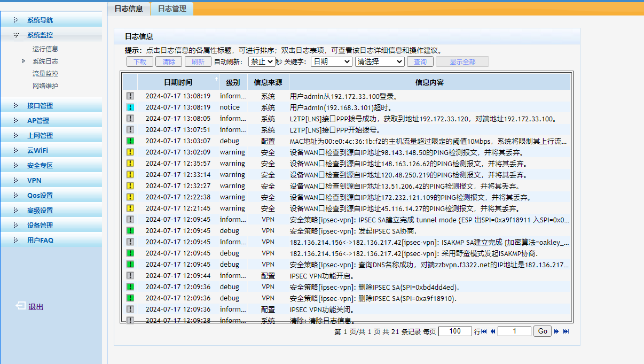Go to previous page arrow icon
The image size is (644, 364).
493,331
